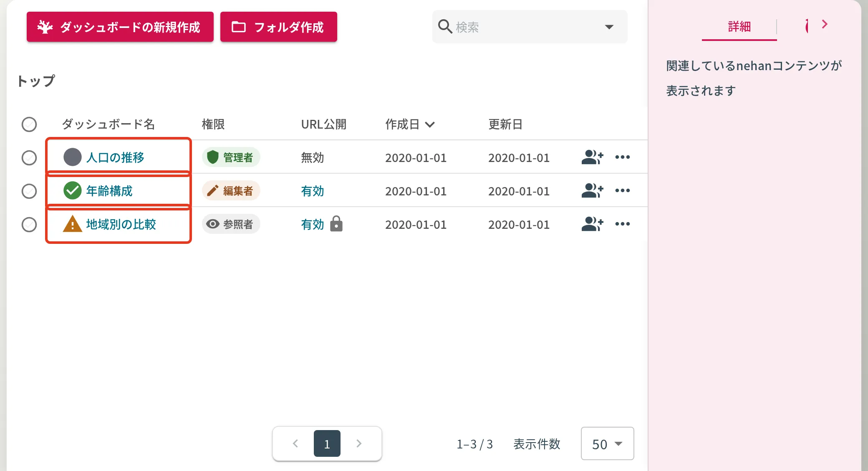868x471 pixels.
Task: Click the magnifier search icon
Action: [445, 27]
